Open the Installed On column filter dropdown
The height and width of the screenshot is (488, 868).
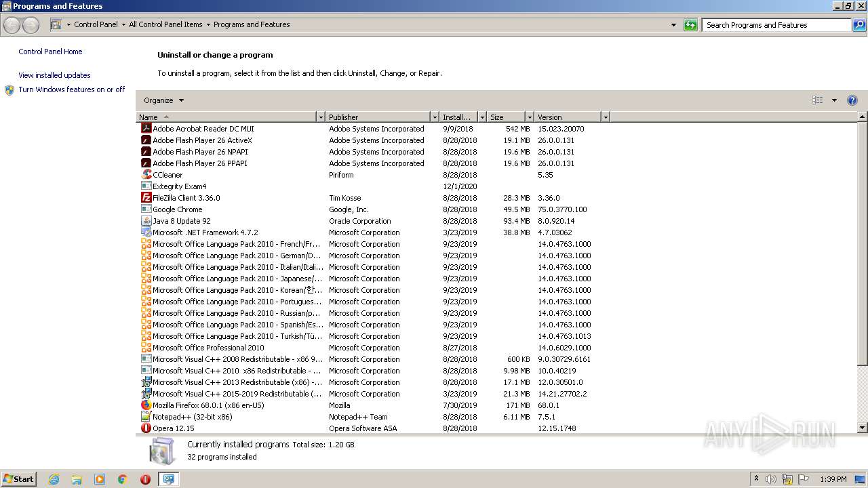tap(482, 117)
